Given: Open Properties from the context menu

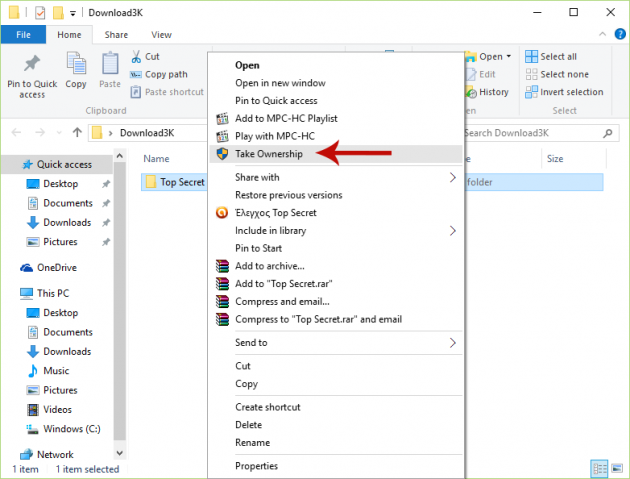Looking at the screenshot, I should [x=256, y=466].
